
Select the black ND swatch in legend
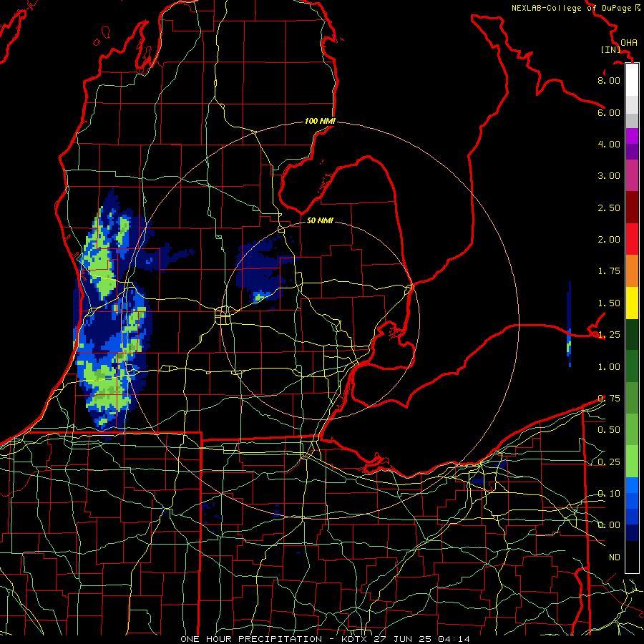click(x=632, y=557)
